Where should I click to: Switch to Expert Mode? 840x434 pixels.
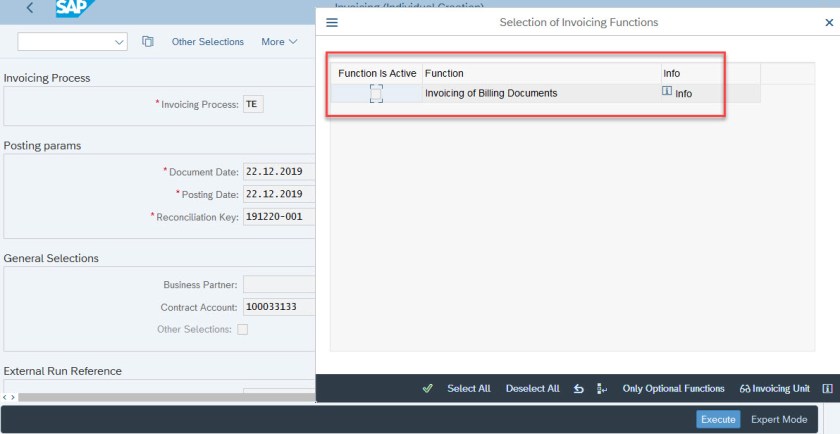click(x=779, y=419)
